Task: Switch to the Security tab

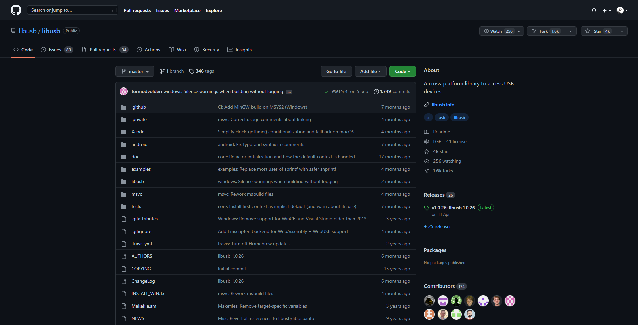Action: tap(207, 50)
